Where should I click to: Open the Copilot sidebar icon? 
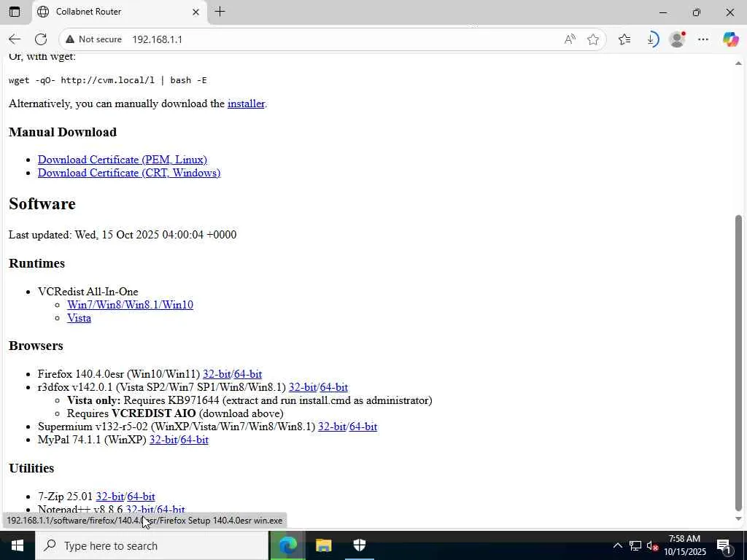tap(730, 39)
